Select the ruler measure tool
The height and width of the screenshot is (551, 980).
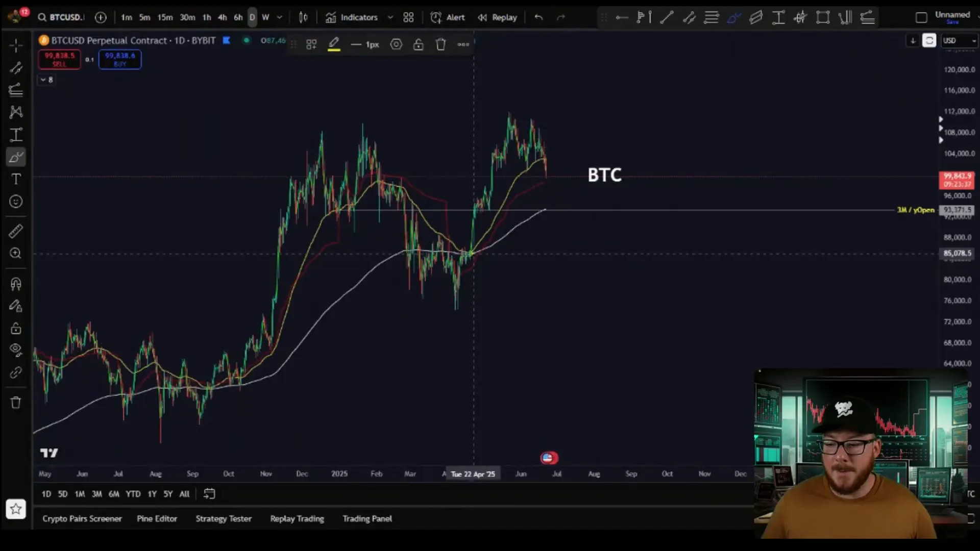click(16, 231)
